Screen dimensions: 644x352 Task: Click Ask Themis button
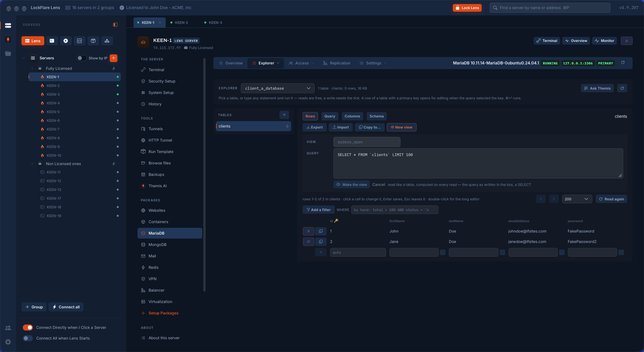pyautogui.click(x=597, y=88)
